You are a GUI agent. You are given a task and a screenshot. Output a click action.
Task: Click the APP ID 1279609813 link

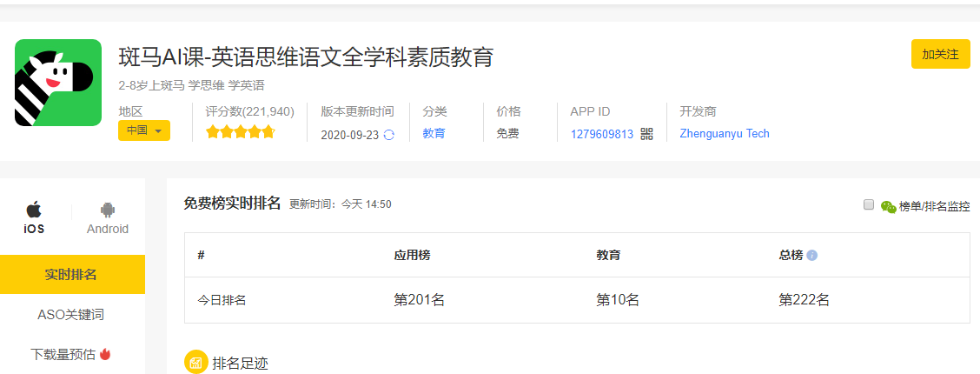[x=602, y=134]
